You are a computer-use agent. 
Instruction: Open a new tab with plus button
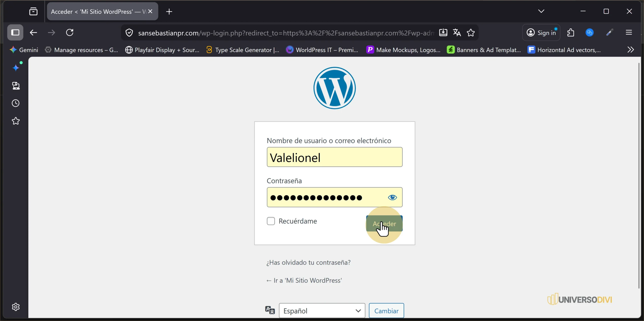coord(169,12)
